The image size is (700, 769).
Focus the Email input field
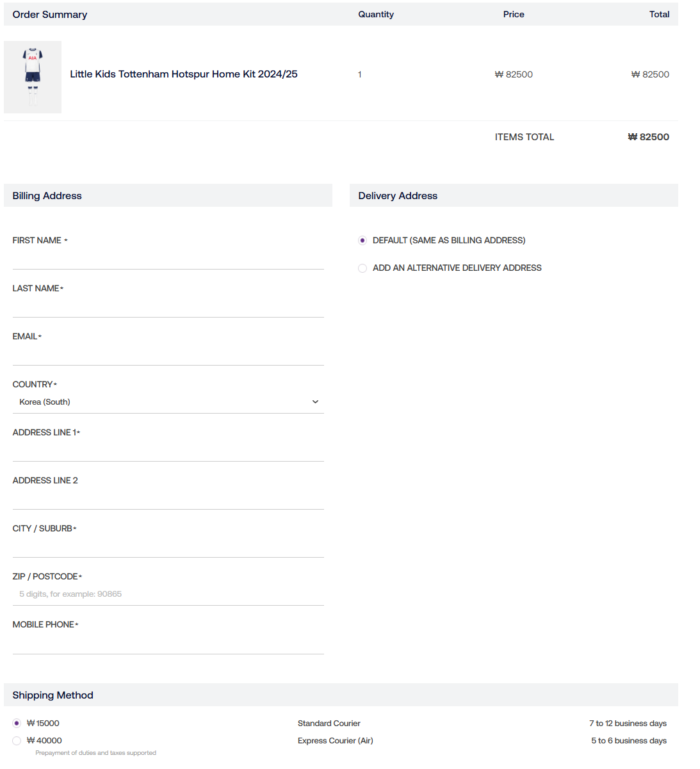168,355
